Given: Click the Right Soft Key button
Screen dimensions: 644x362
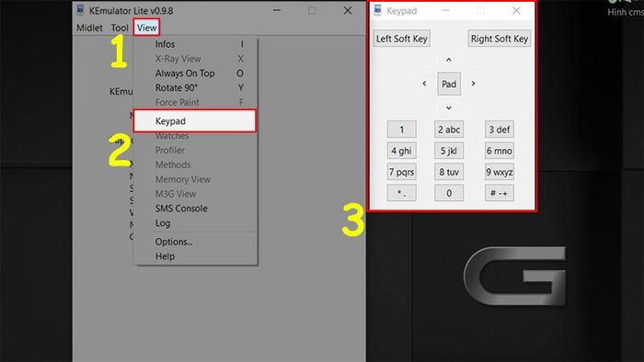Looking at the screenshot, I should pyautogui.click(x=499, y=39).
